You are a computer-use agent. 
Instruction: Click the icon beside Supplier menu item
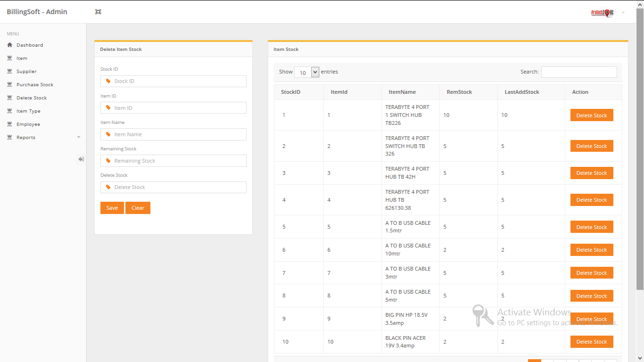click(x=9, y=72)
